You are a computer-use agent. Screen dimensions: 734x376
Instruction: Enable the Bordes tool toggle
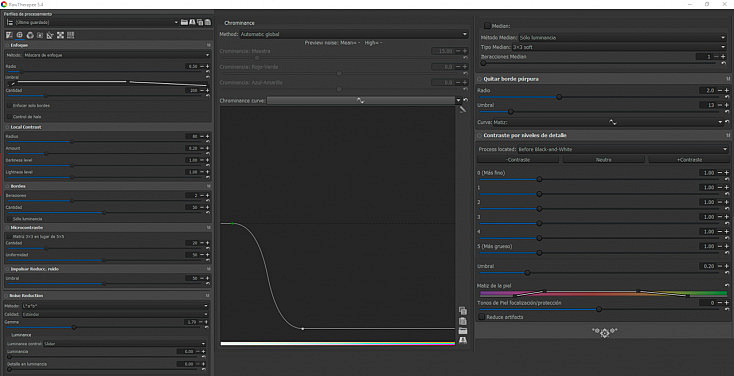click(7, 186)
